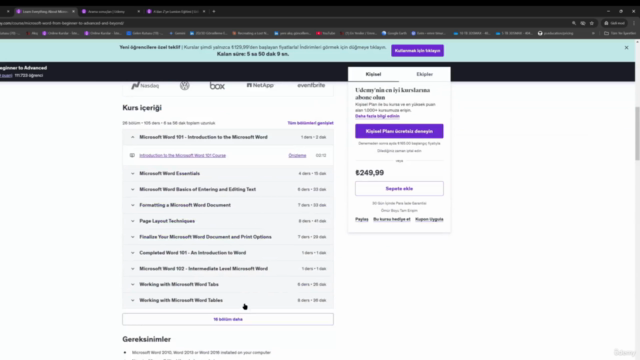Click 'Kişisel Planı ücretsiz deneyin' button
Screen dimensions: 640x360
click(x=399, y=131)
